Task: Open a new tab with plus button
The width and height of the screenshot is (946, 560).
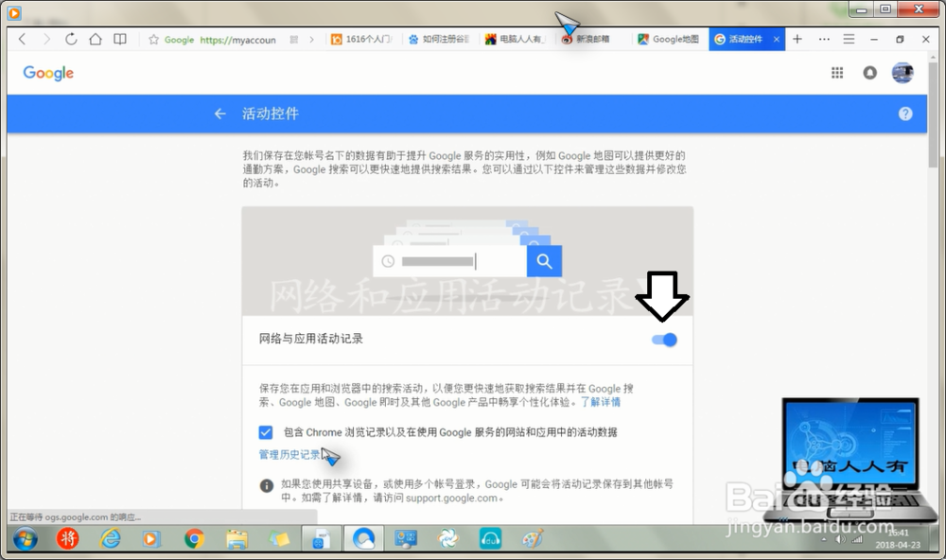Action: click(x=797, y=39)
